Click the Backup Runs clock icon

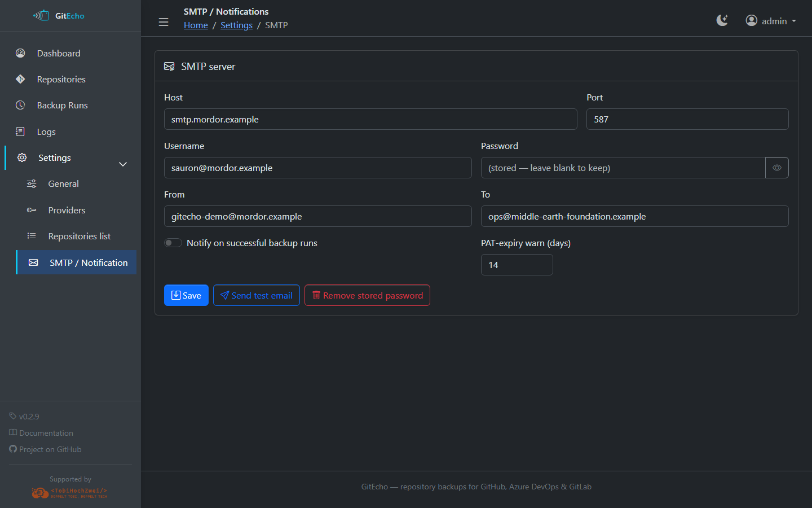tap(20, 105)
